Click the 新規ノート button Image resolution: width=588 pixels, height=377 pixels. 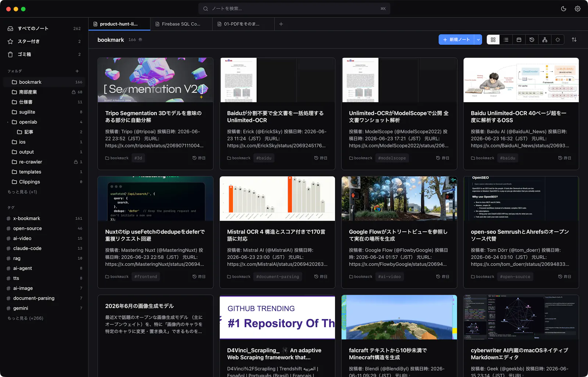click(x=456, y=40)
